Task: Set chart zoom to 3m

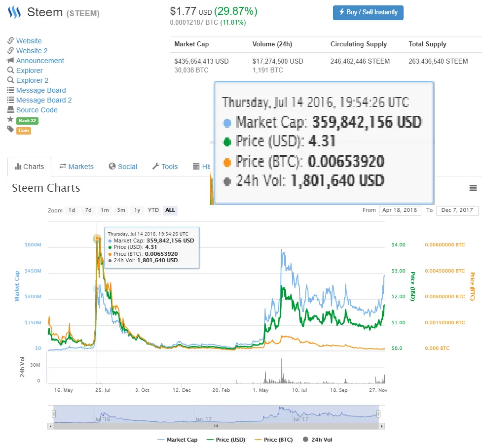Action: click(x=121, y=210)
